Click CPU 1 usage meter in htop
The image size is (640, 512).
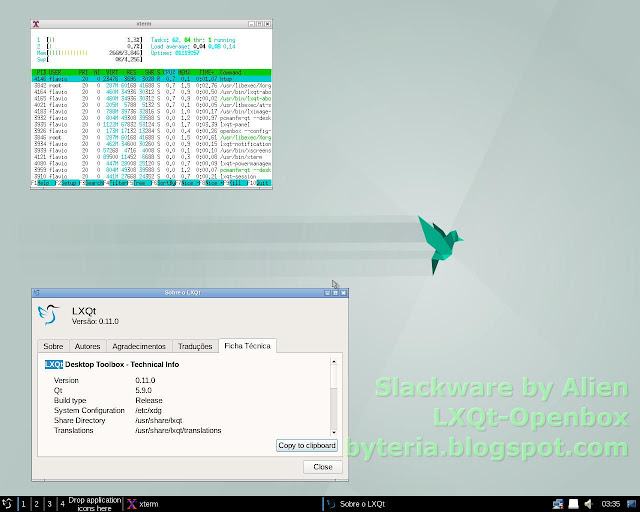pyautogui.click(x=89, y=40)
